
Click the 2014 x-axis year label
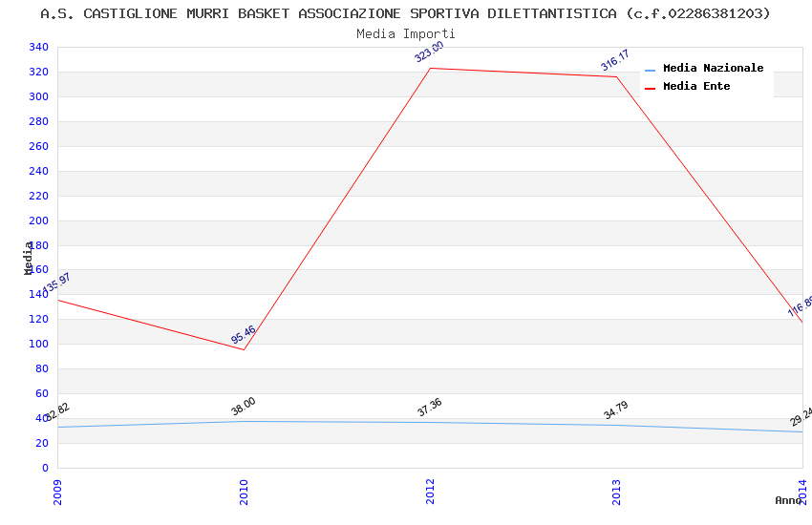[802, 492]
